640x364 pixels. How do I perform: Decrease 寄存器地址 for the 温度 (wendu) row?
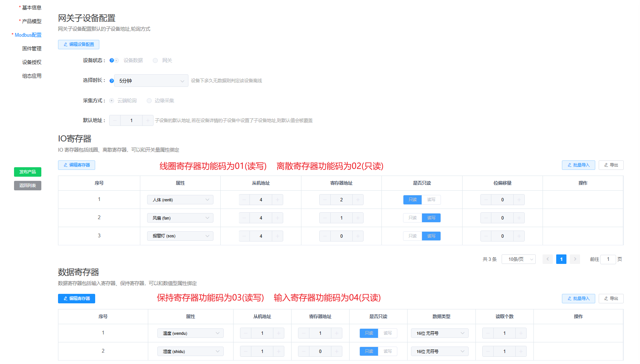(x=304, y=333)
